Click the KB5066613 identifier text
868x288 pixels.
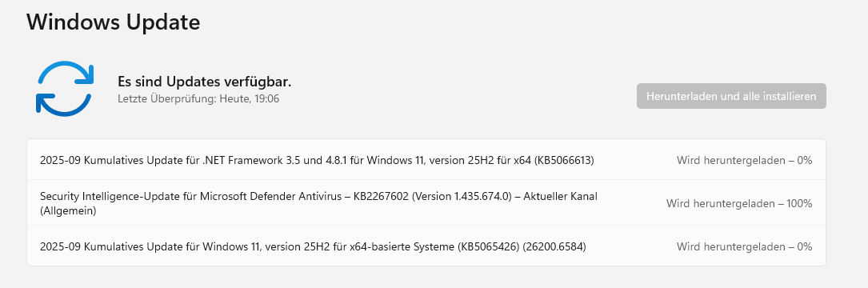tap(564, 161)
